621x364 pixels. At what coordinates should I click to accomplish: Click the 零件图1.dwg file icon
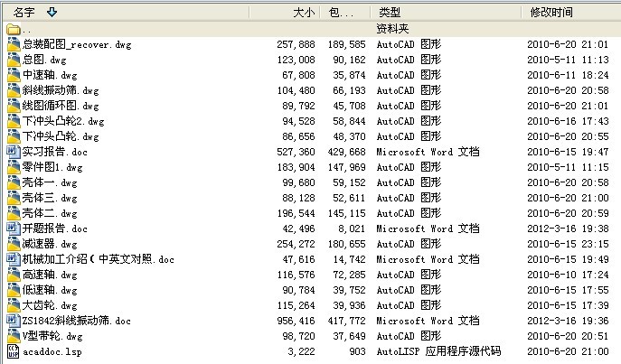tap(14, 167)
